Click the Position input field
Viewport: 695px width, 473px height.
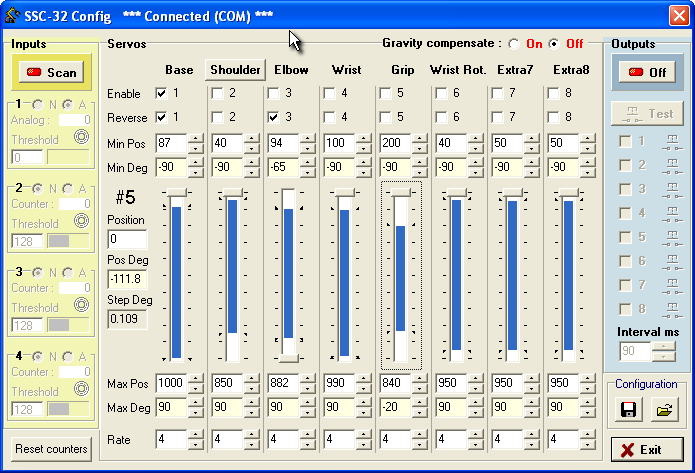tap(127, 239)
